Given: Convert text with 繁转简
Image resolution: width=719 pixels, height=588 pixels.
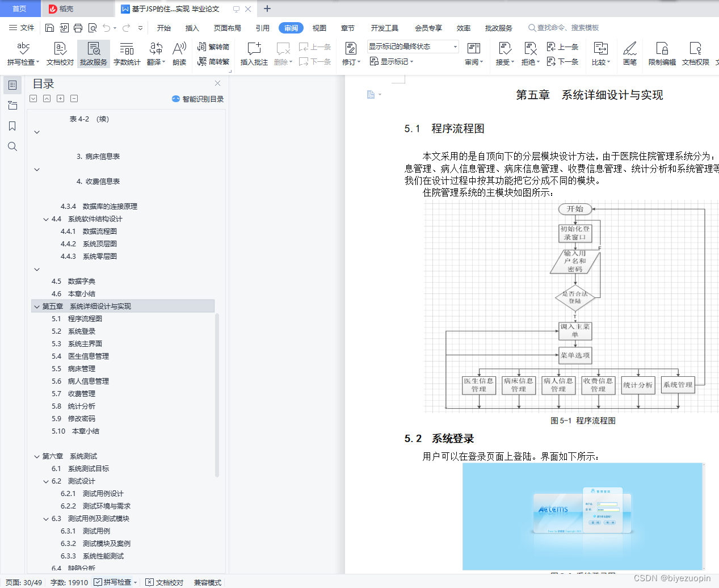Looking at the screenshot, I should click(x=213, y=47).
